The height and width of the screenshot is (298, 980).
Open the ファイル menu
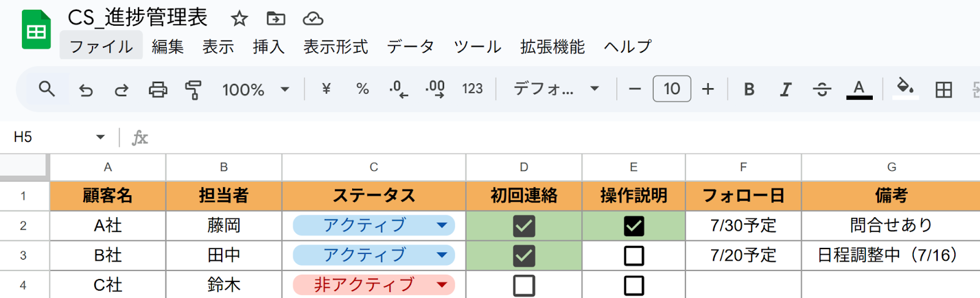pos(101,47)
